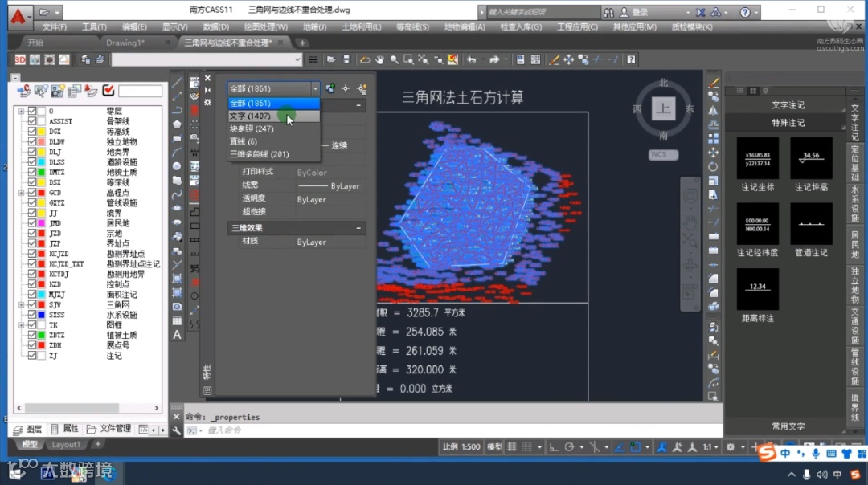This screenshot has height=485, width=868.
Task: Collapse the 三维效果 section
Action: point(358,228)
